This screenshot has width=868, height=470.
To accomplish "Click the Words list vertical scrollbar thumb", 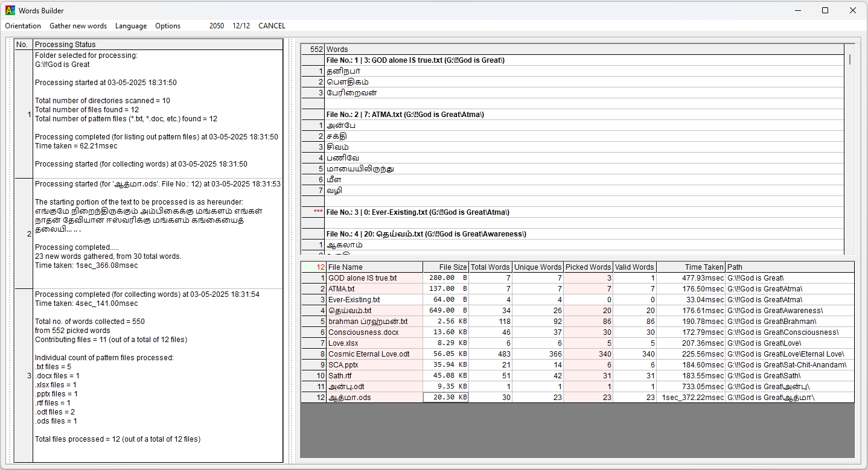I will click(x=850, y=59).
